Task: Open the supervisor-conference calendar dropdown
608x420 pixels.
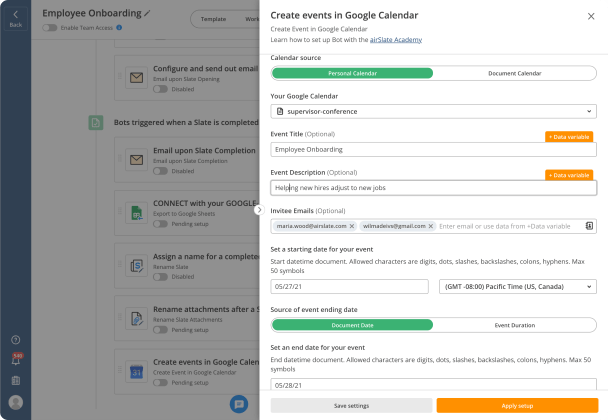Action: (x=434, y=111)
